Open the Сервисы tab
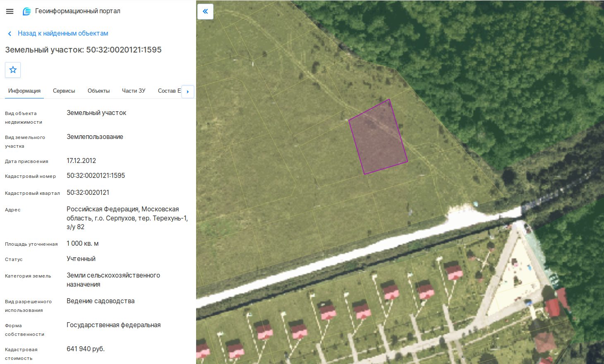 tap(64, 91)
